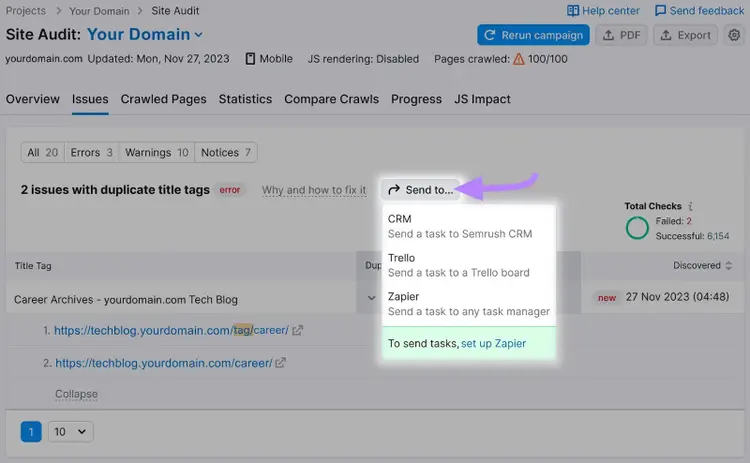Open the Crawled Pages tab
Image resolution: width=750 pixels, height=463 pixels.
tap(164, 99)
